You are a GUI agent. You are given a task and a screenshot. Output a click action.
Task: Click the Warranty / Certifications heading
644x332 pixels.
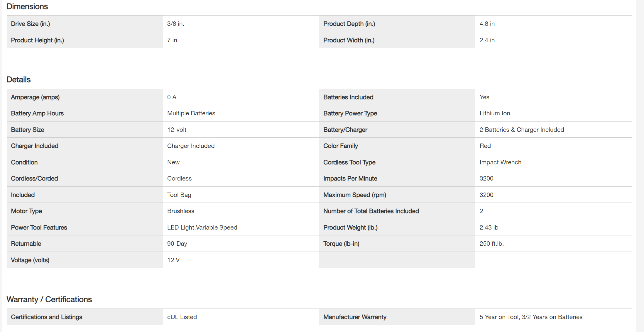click(x=49, y=299)
